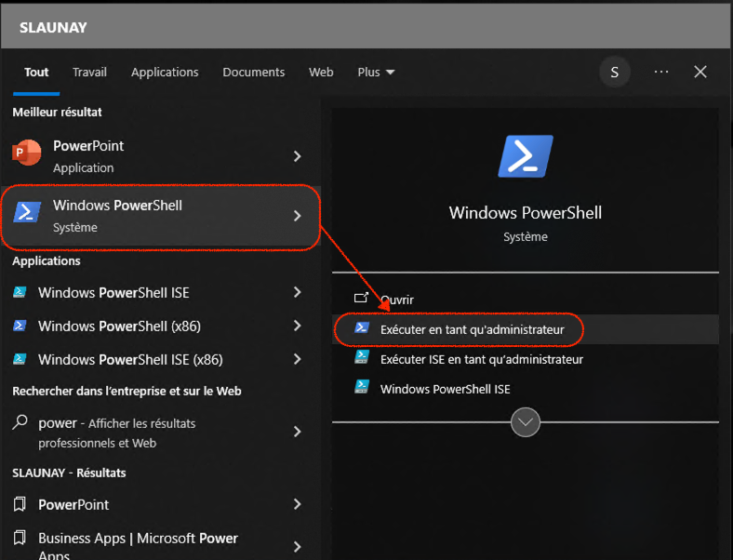
Task: Click the PowerPoint app icon in best results
Action: pyautogui.click(x=27, y=154)
